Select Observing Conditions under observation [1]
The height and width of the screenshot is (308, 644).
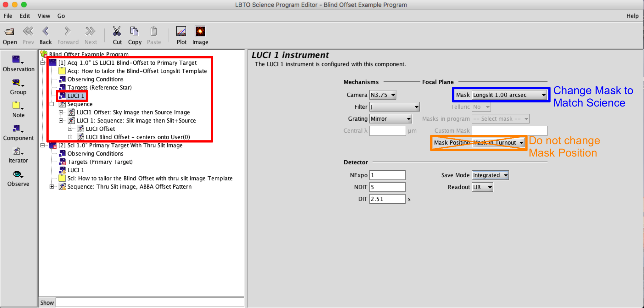pyautogui.click(x=95, y=79)
